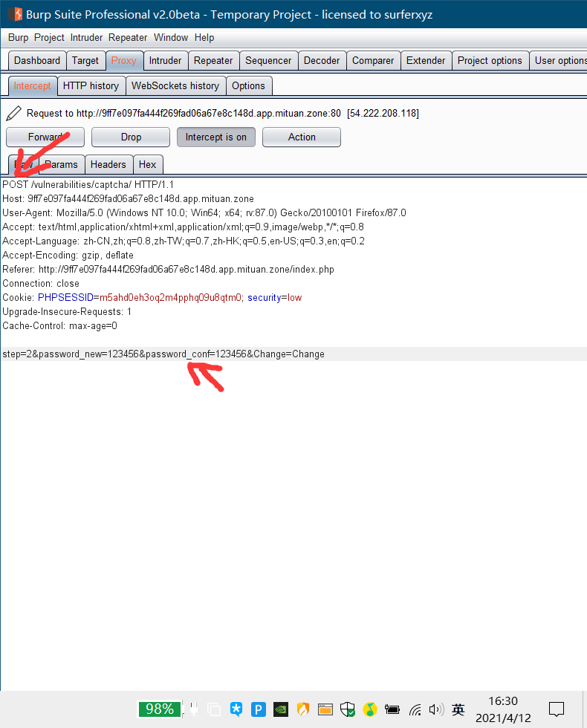
Task: Click the User-Agent header line
Action: [204, 212]
